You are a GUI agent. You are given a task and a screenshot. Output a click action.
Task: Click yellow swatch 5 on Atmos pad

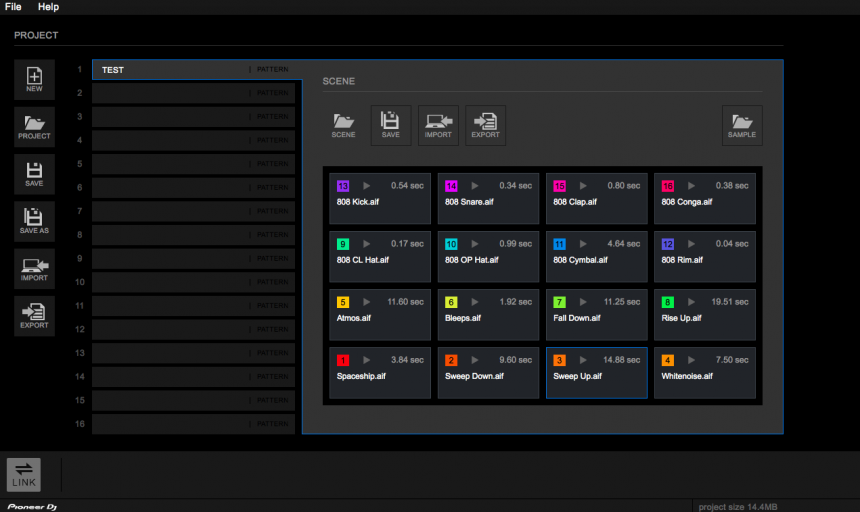pos(343,302)
